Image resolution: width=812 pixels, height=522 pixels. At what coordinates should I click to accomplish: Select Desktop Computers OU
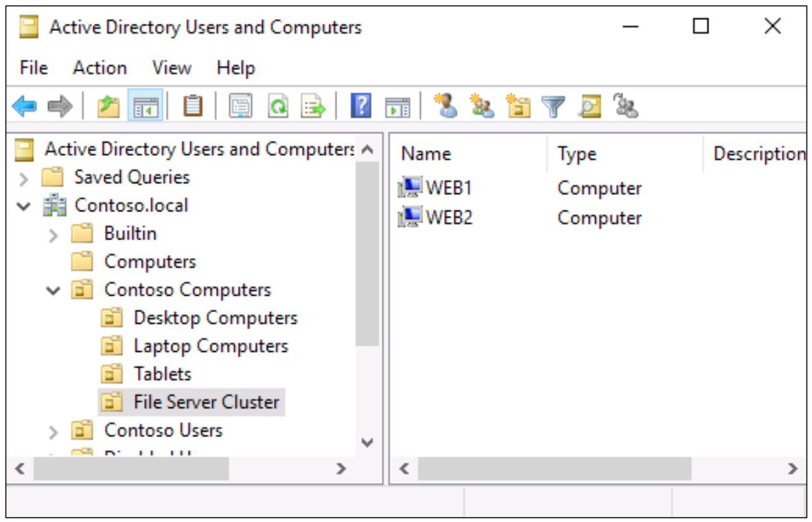tap(216, 318)
